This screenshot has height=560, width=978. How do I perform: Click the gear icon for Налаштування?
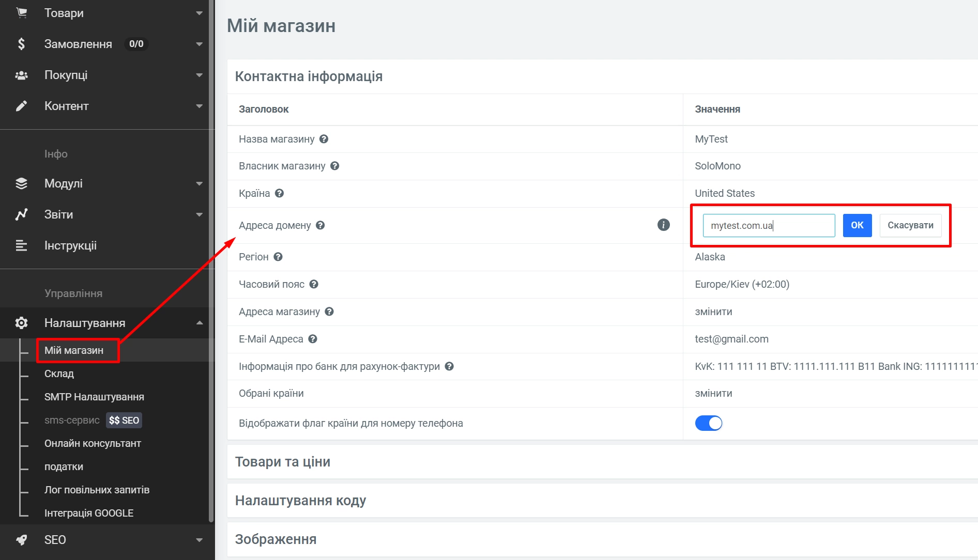pos(21,323)
